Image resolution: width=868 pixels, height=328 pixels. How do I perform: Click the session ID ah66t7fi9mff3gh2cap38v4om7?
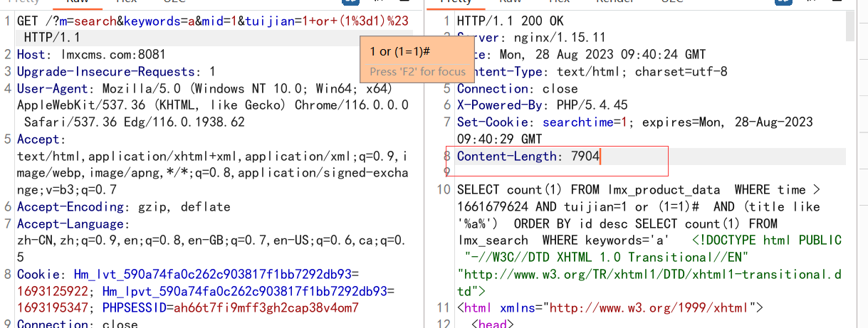tap(265, 308)
